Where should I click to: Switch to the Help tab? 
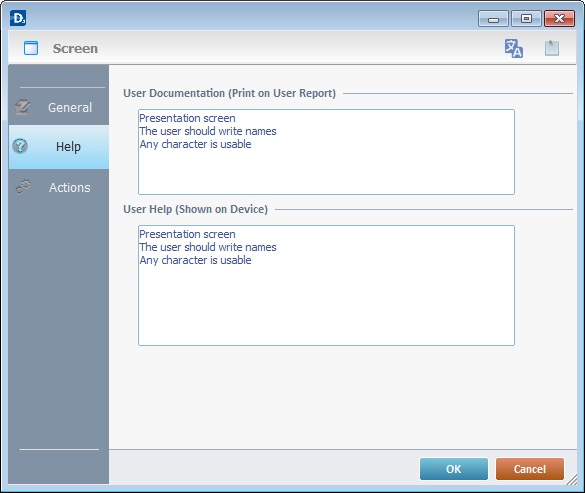59,147
